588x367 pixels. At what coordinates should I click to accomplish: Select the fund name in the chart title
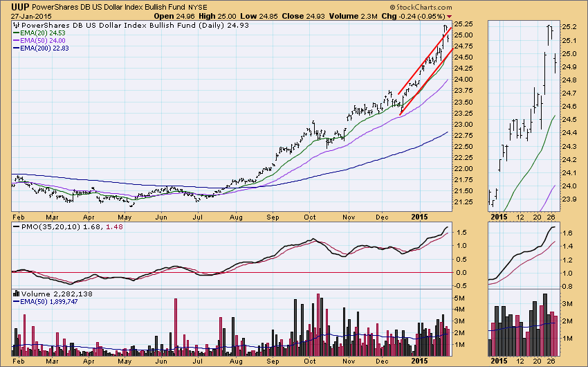109,7
